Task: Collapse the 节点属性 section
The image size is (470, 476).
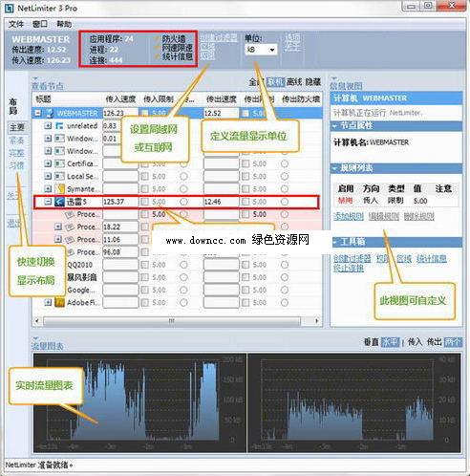Action: [334, 126]
